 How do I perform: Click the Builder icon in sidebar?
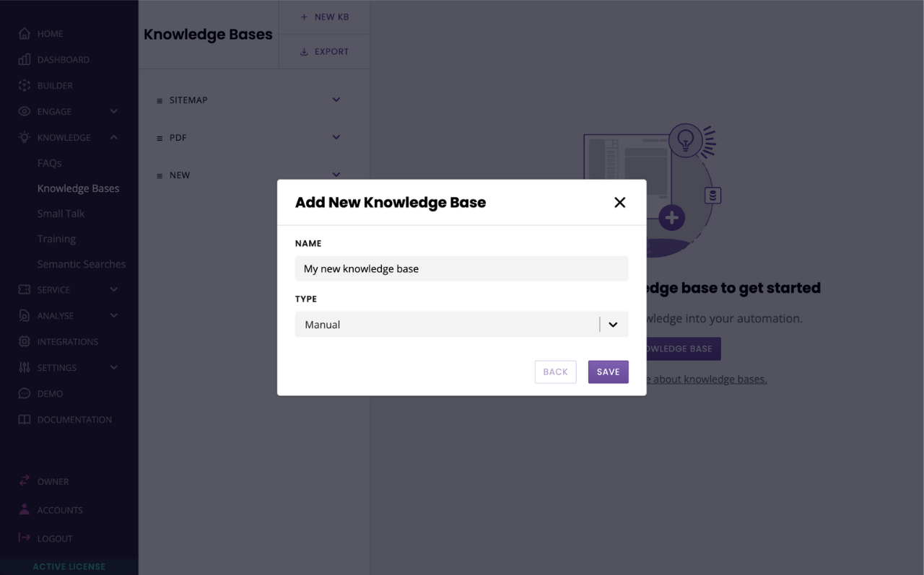tap(25, 85)
